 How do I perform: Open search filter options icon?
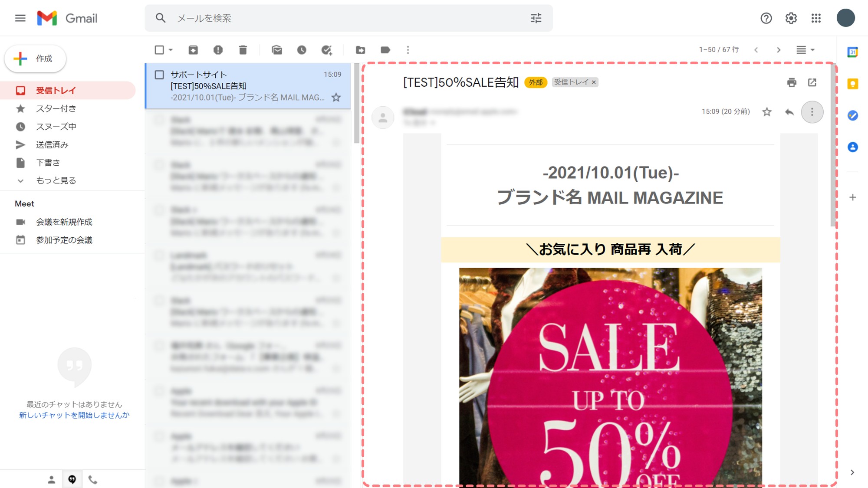tap(536, 18)
